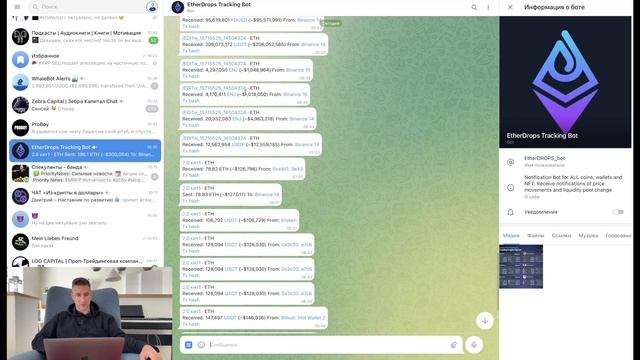Screen dimensions: 640x360
Task: Open Zebra Capital | Зебра Капитал Chat
Action: (85, 105)
